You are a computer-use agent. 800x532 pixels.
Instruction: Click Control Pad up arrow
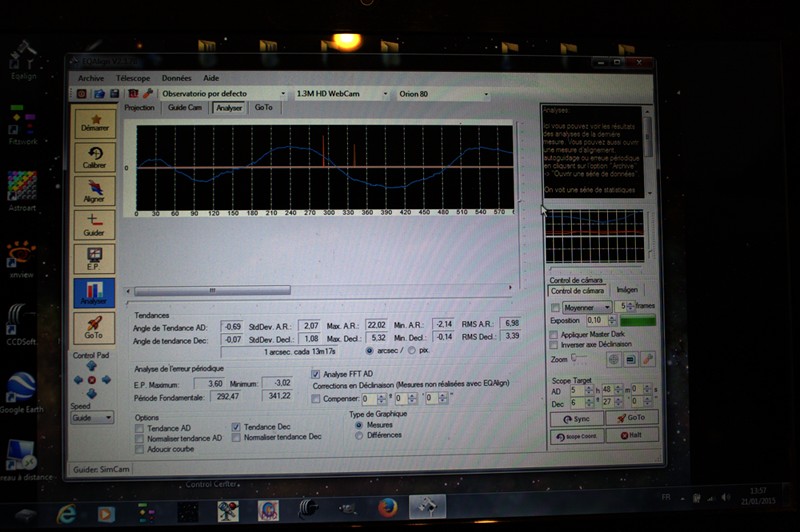(x=92, y=366)
